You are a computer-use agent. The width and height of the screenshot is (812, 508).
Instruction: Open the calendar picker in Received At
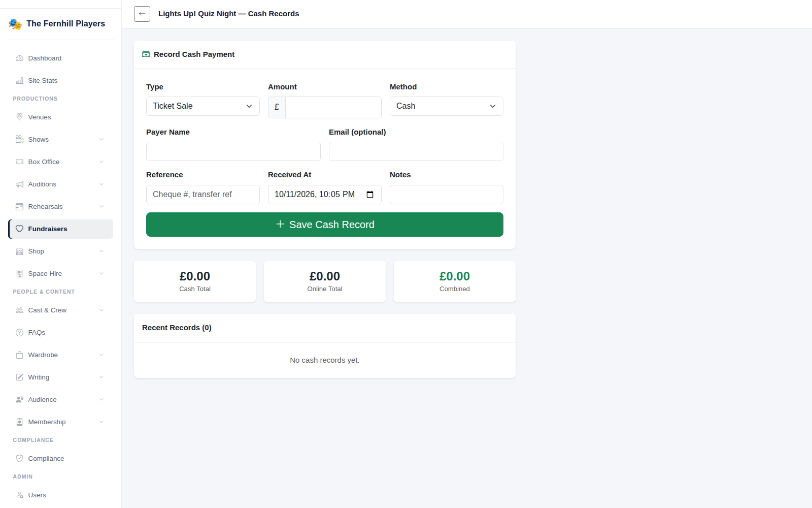(370, 195)
